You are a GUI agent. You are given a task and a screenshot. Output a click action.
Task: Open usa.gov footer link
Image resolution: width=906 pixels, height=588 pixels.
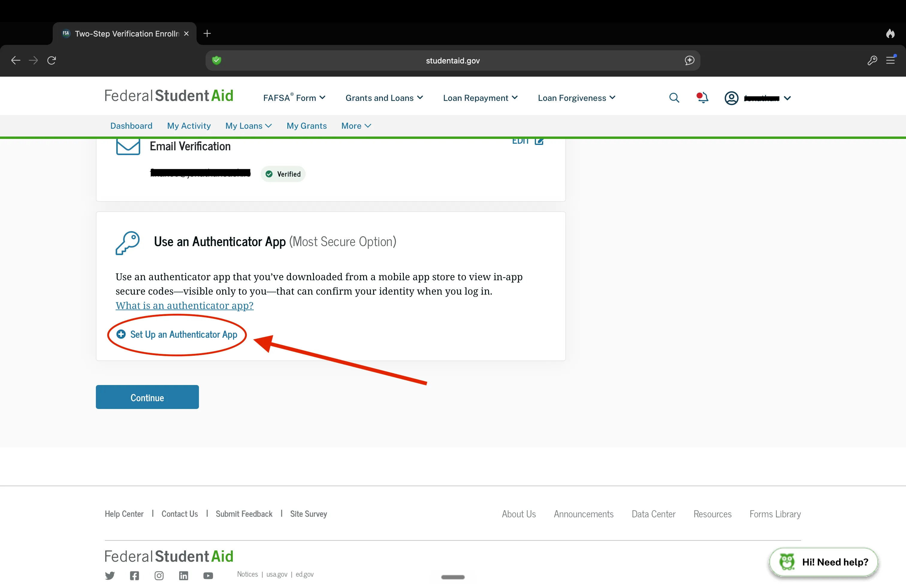pyautogui.click(x=277, y=574)
